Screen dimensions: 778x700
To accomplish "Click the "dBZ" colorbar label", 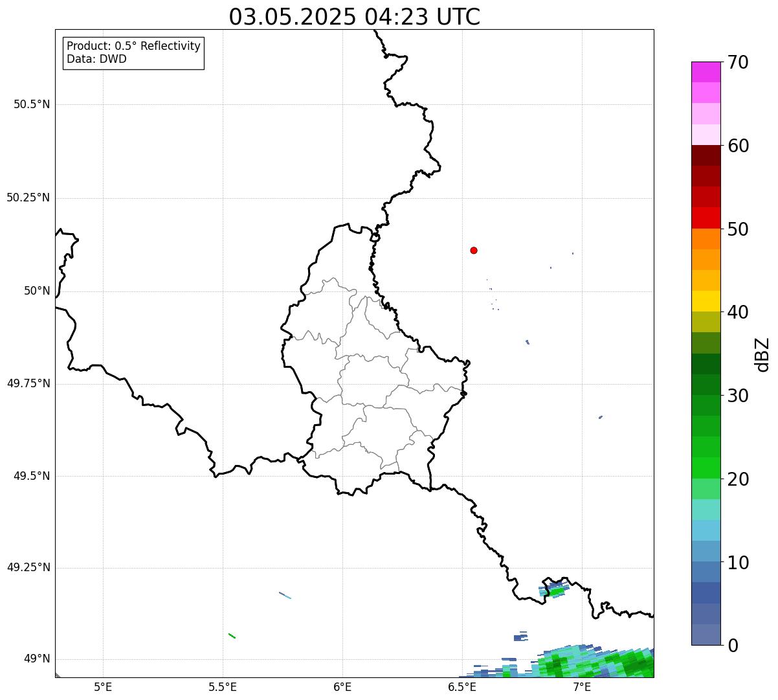I will click(x=763, y=354).
